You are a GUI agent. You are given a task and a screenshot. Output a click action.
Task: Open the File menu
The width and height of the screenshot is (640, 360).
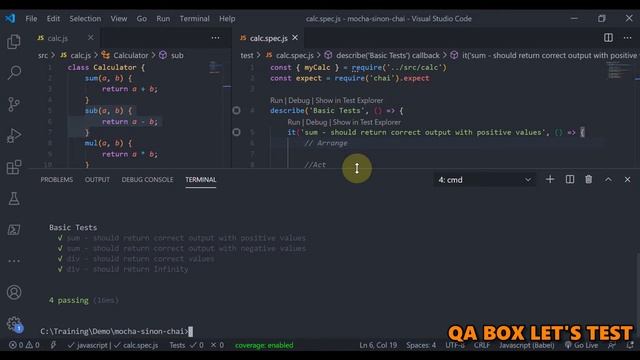(x=31, y=18)
